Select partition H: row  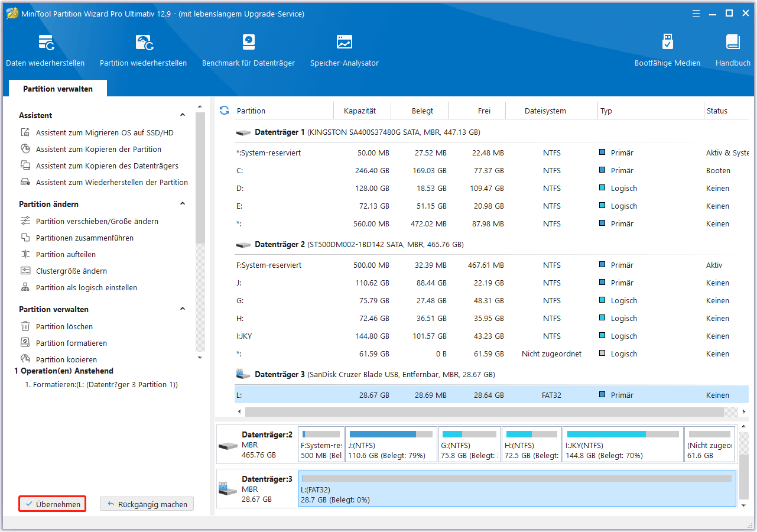click(492, 319)
